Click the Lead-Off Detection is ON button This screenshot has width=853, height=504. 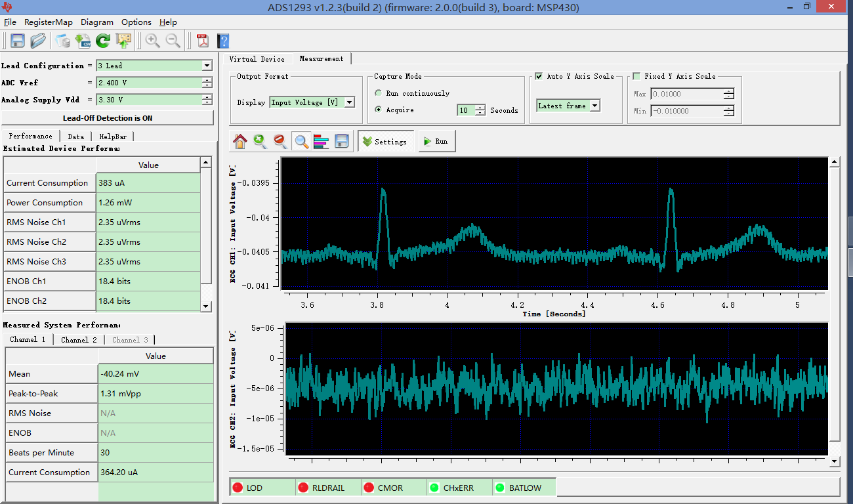[x=107, y=118]
